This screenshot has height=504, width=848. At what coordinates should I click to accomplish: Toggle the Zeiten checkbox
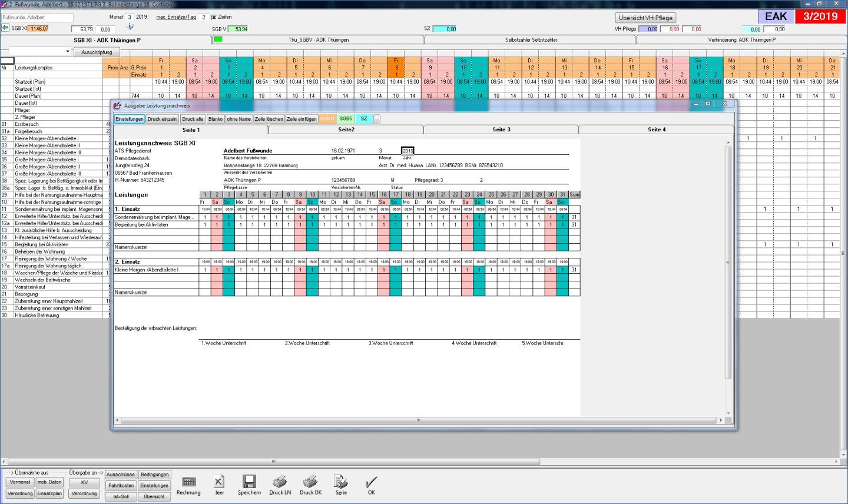coord(214,17)
